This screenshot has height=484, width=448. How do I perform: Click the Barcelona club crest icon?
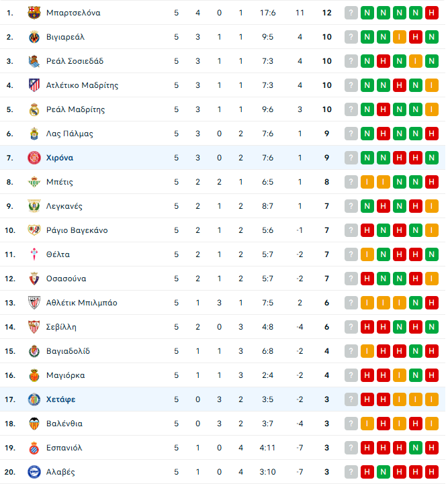pyautogui.click(x=34, y=13)
